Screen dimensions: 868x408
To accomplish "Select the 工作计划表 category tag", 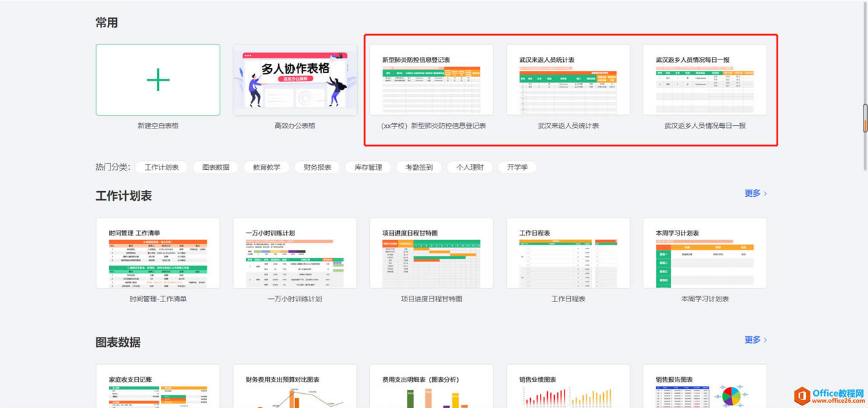I will pyautogui.click(x=161, y=167).
